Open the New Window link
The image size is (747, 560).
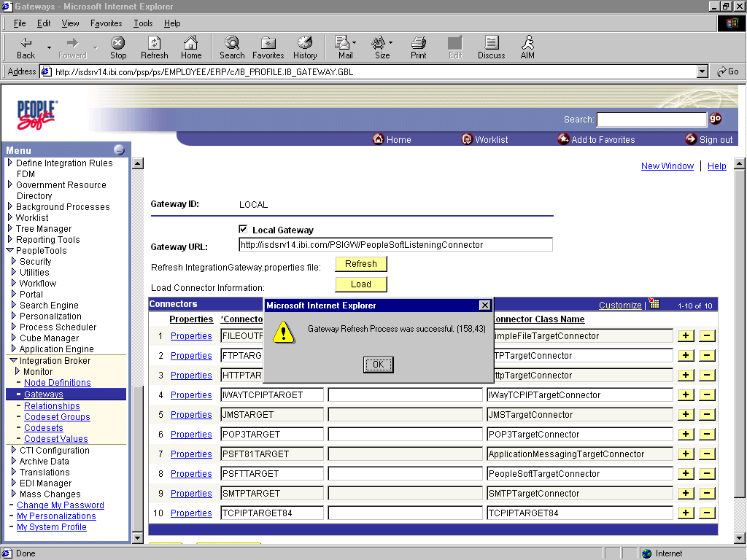(667, 166)
